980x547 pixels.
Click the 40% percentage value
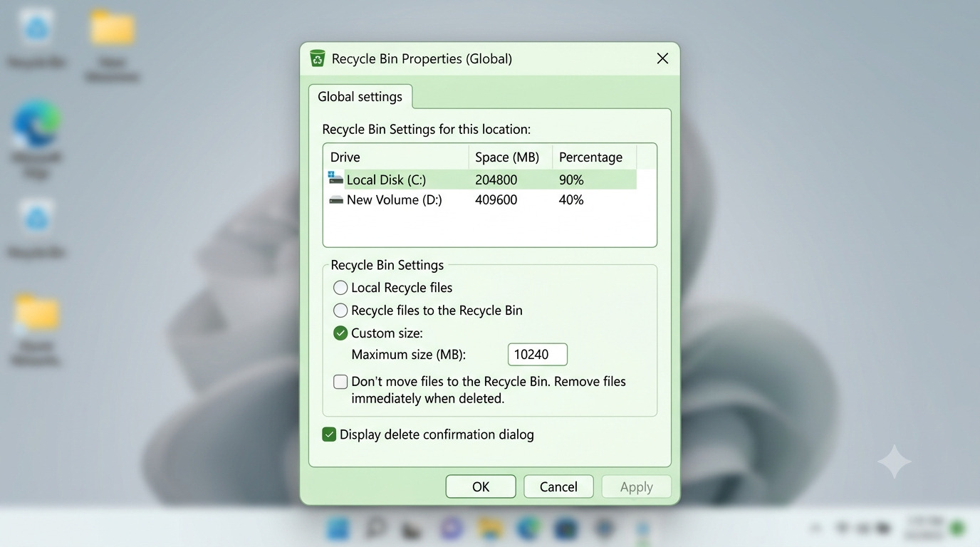point(571,200)
